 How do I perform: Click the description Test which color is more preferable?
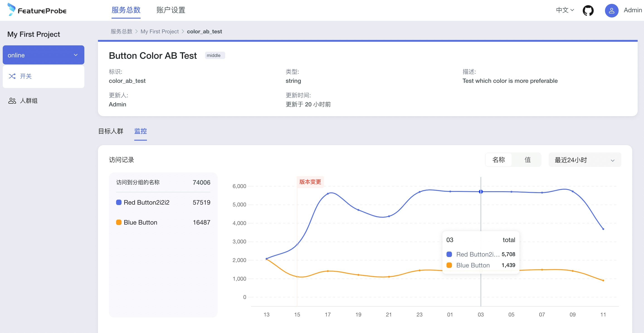tap(510, 81)
